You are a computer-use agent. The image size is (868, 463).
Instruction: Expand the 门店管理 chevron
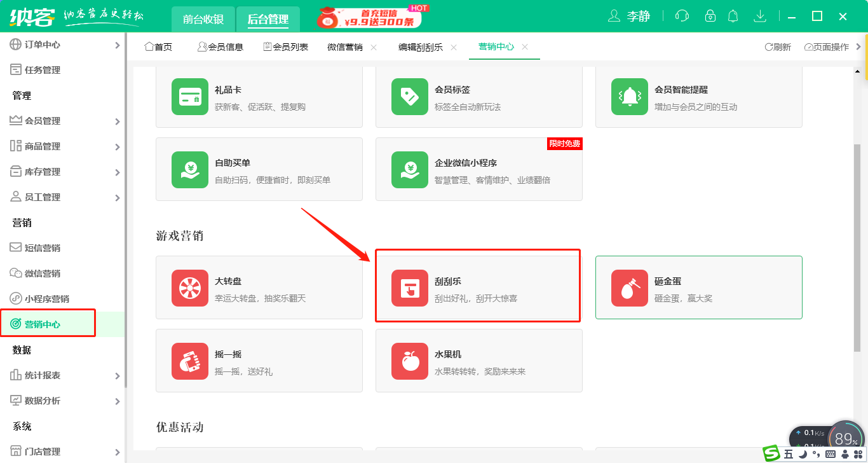pyautogui.click(x=118, y=452)
